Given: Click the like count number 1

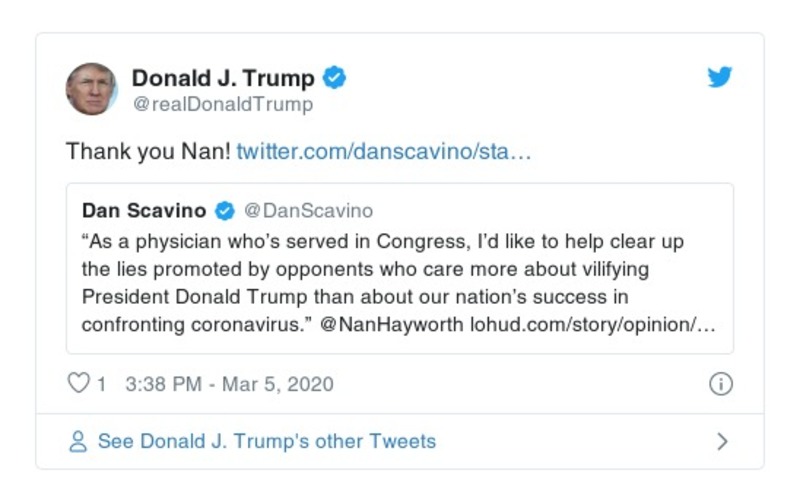Looking at the screenshot, I should click(101, 384).
